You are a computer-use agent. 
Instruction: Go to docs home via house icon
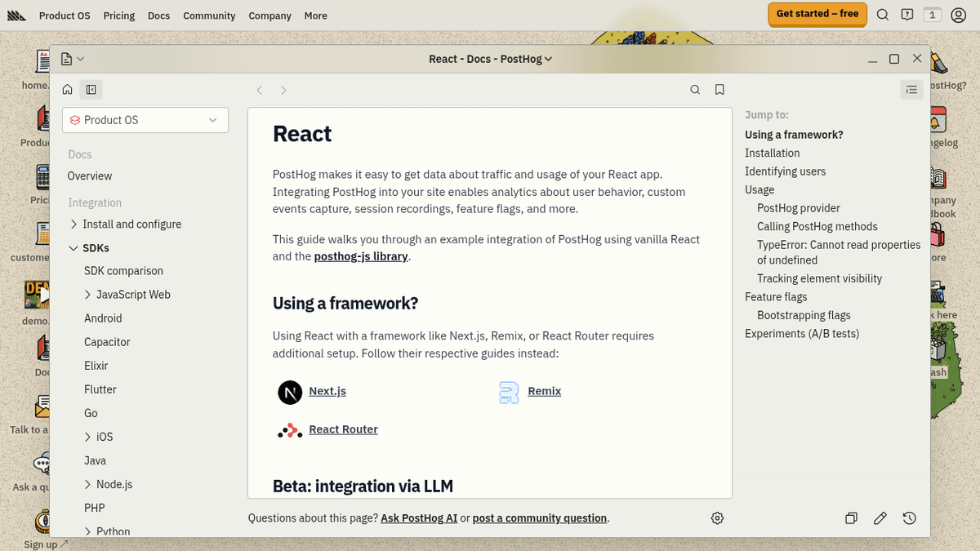(68, 90)
